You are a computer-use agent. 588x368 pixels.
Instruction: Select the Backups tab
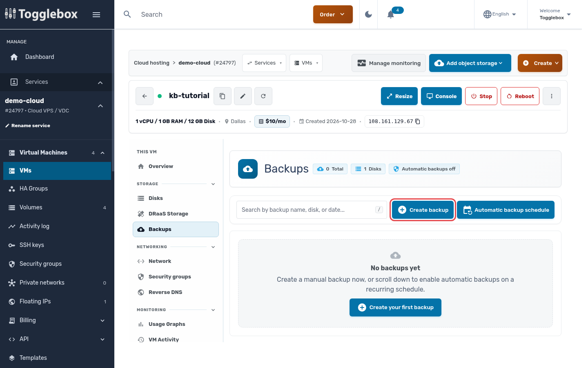tap(176, 229)
